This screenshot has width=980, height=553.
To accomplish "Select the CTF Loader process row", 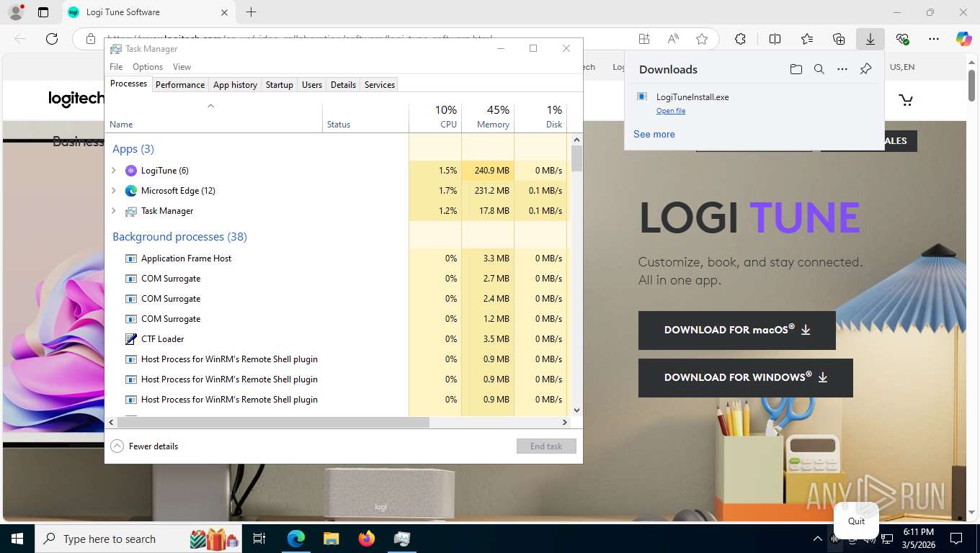I will (x=339, y=339).
